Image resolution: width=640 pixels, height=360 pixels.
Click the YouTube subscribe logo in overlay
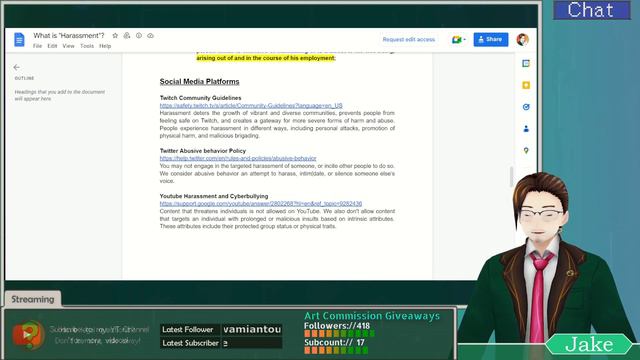tap(28, 335)
